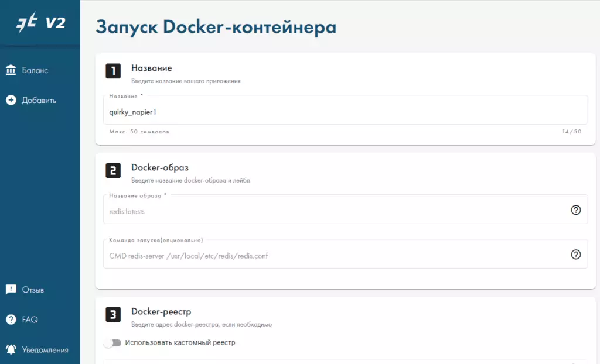Open help icon for Команда запуска field
The width and height of the screenshot is (600, 364).
pyautogui.click(x=575, y=255)
